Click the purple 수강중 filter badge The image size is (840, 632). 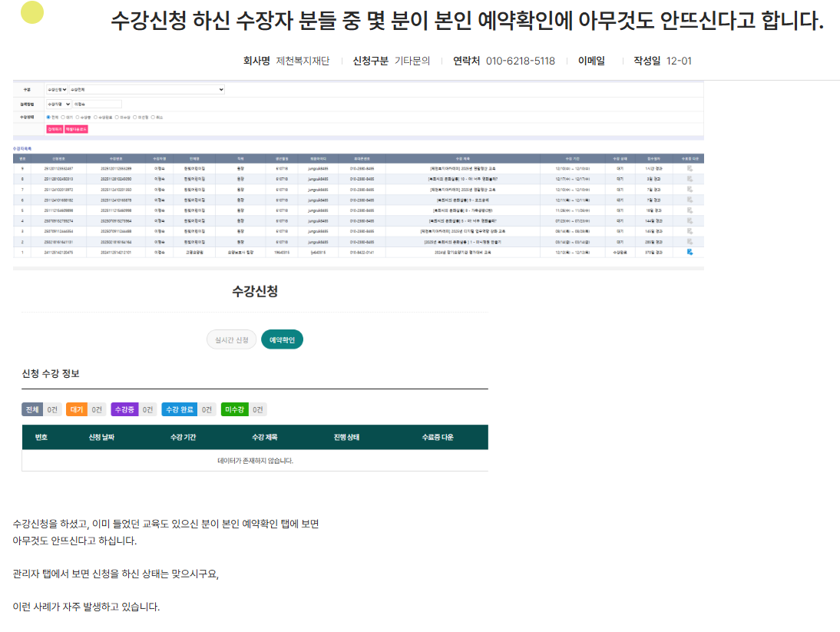point(124,410)
